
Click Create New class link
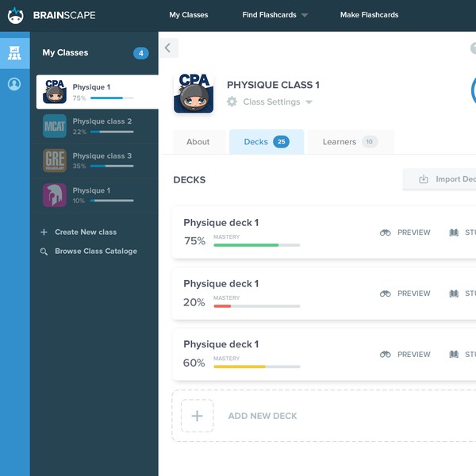[x=86, y=232]
